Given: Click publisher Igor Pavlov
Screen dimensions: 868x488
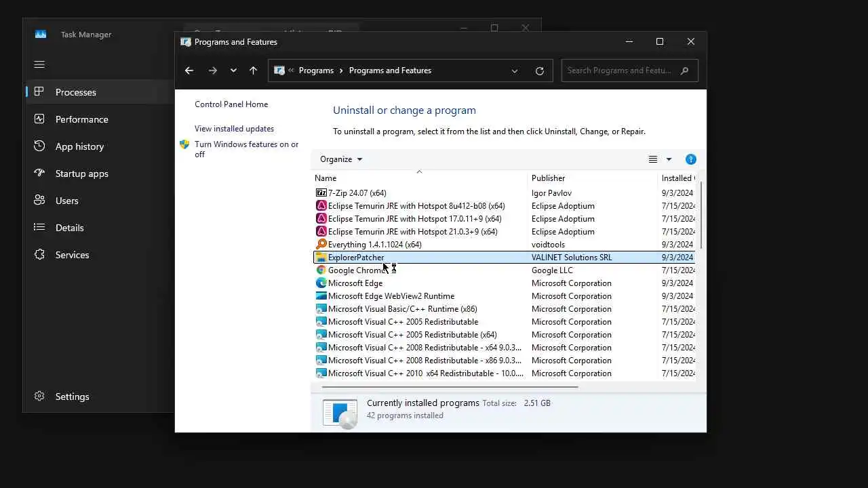Looking at the screenshot, I should tap(551, 193).
